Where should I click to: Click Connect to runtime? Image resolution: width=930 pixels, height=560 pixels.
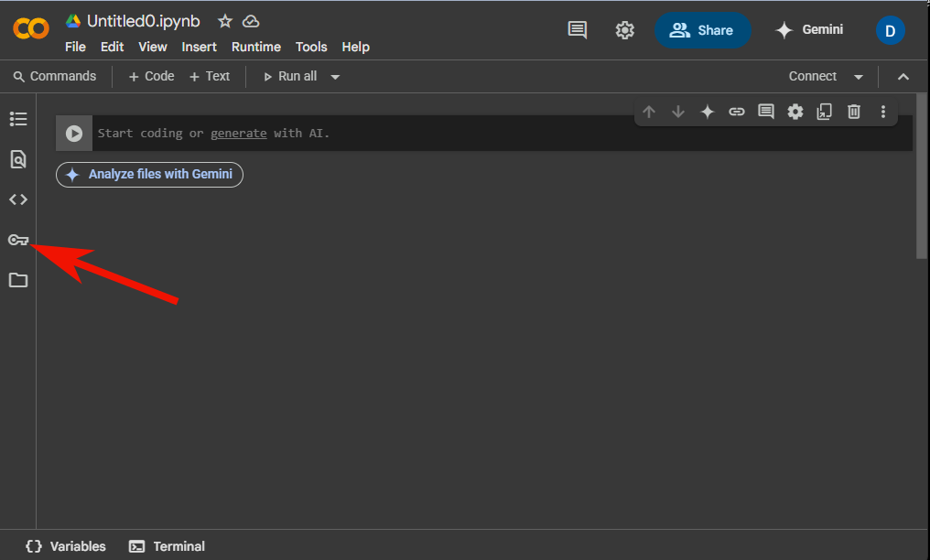pyautogui.click(x=813, y=77)
